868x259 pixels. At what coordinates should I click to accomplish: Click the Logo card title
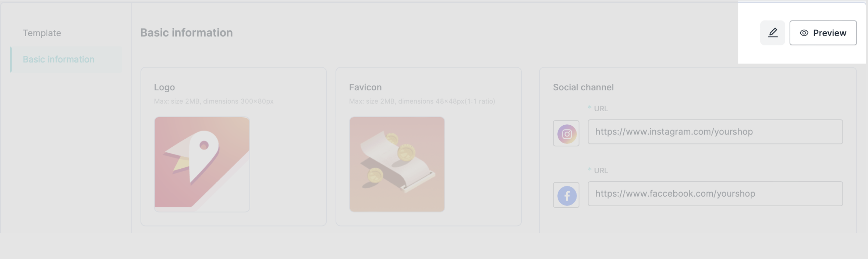[164, 87]
